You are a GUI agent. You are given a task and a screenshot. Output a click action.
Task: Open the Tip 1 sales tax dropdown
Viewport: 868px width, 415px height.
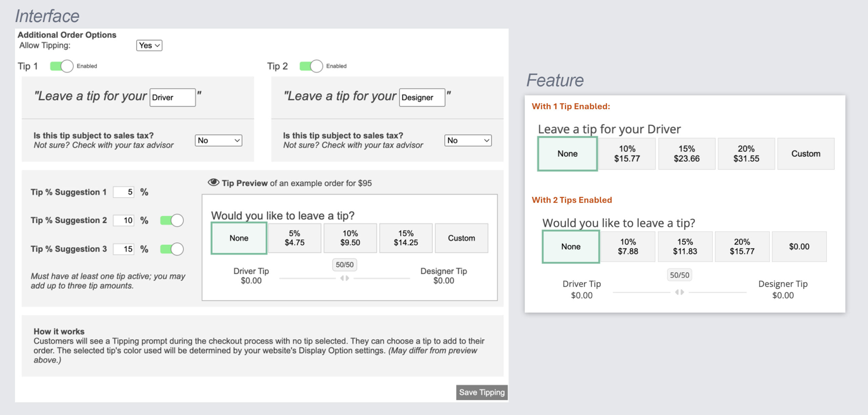click(x=218, y=140)
